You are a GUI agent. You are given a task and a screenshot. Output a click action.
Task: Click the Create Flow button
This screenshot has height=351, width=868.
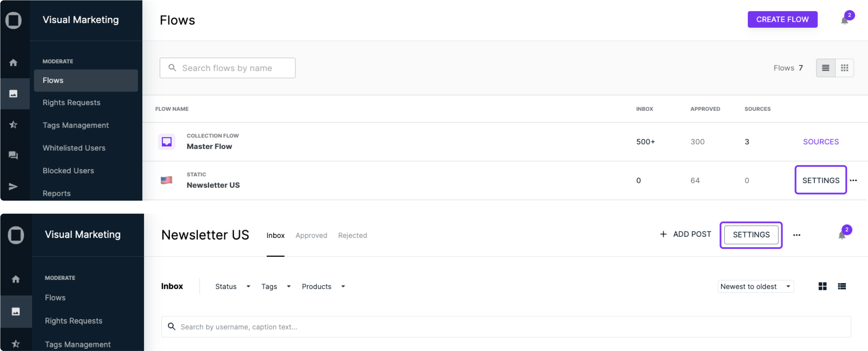782,20
